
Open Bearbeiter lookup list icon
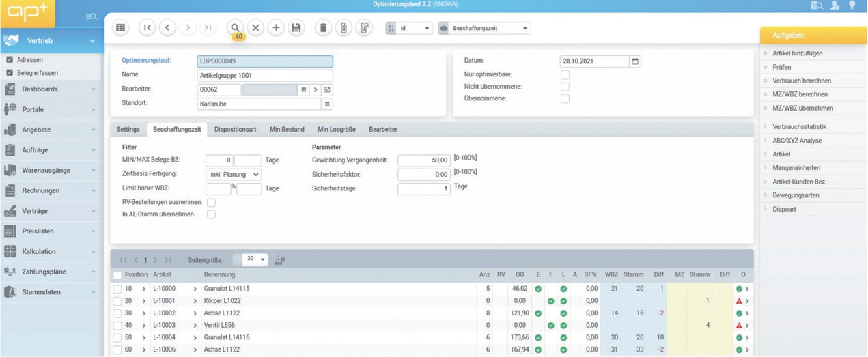(x=304, y=90)
